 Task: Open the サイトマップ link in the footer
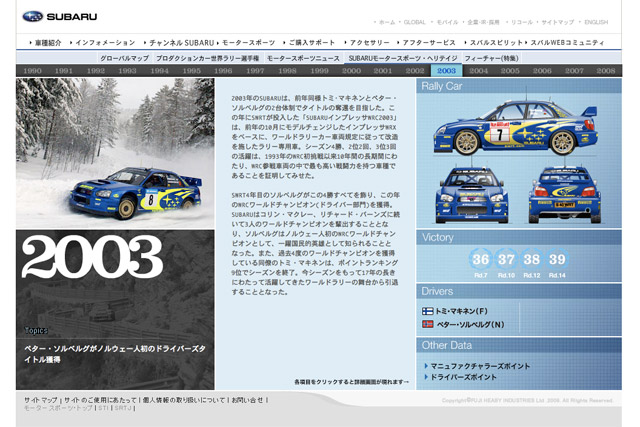(x=41, y=399)
